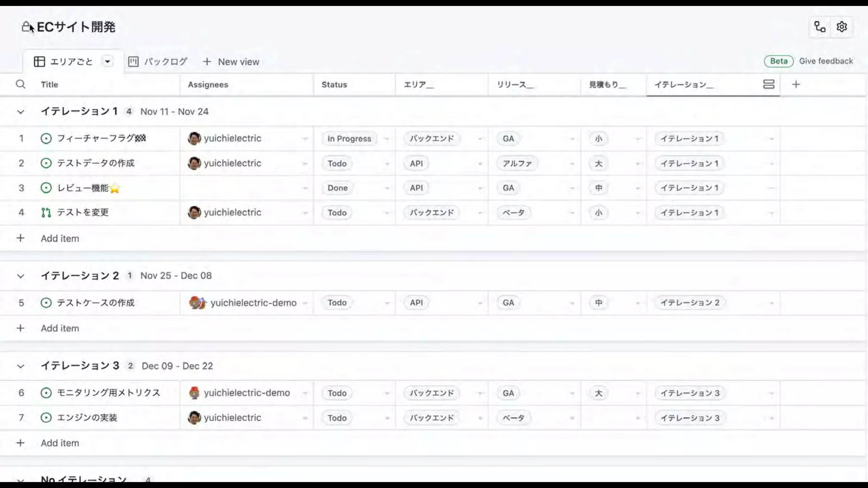The width and height of the screenshot is (868, 488).
Task: Click the Give feedback link
Action: coord(826,61)
